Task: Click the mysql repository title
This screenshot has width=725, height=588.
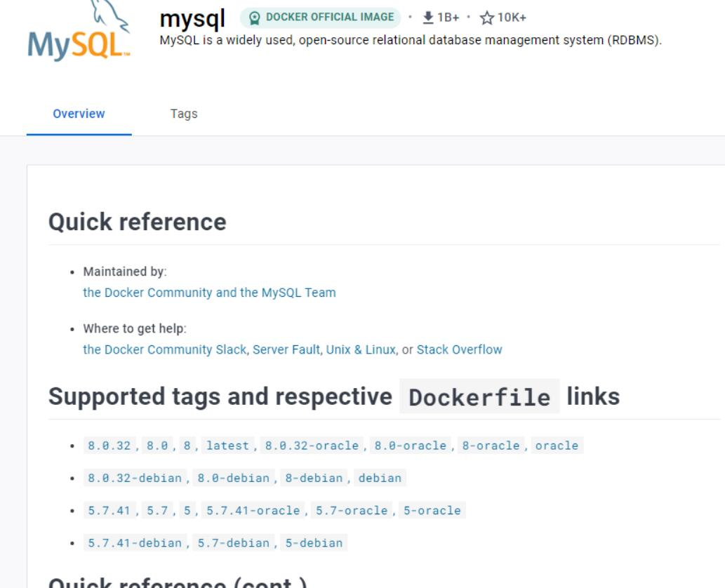Action: [x=192, y=20]
